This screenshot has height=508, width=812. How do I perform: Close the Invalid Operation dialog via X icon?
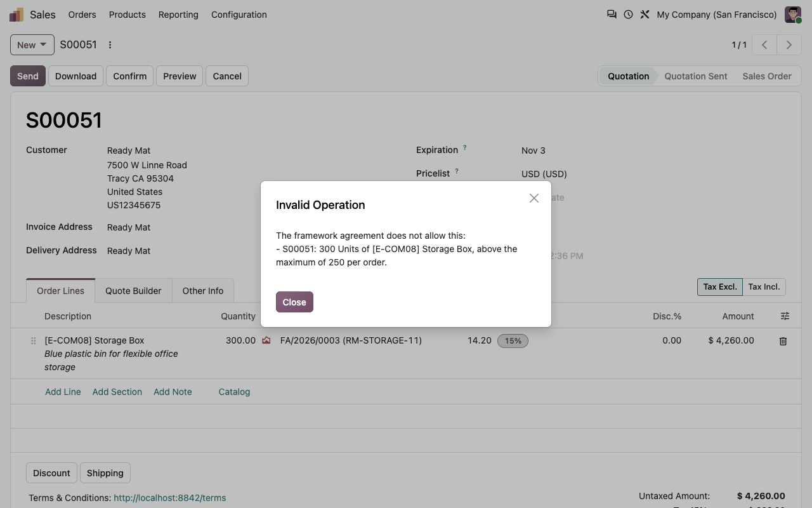[534, 198]
